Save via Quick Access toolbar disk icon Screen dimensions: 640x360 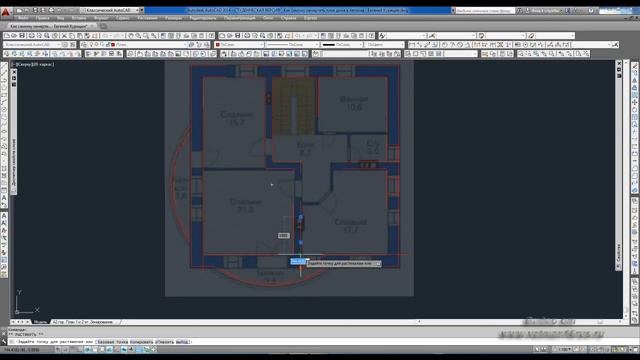(x=35, y=10)
